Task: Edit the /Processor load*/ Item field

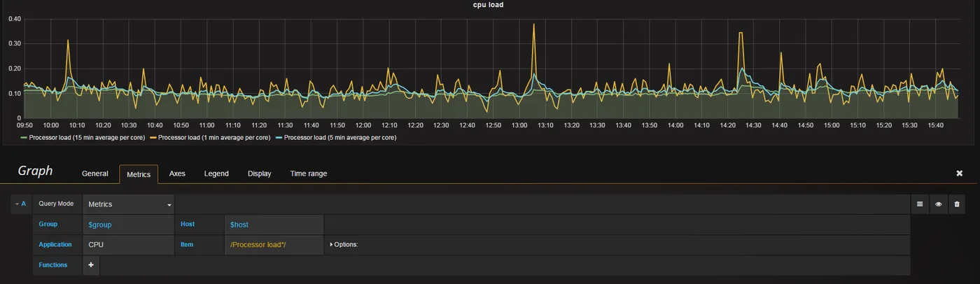Action: coord(274,245)
